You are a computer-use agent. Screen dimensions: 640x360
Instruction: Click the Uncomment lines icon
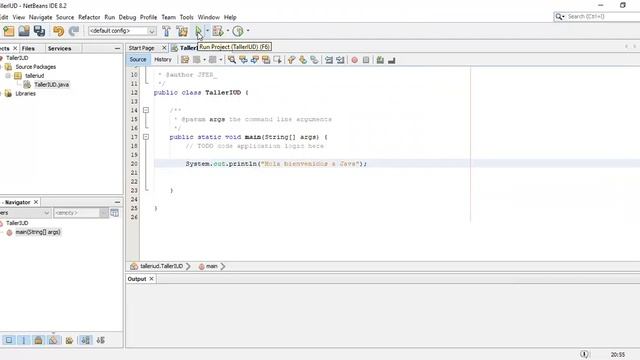(x=391, y=60)
